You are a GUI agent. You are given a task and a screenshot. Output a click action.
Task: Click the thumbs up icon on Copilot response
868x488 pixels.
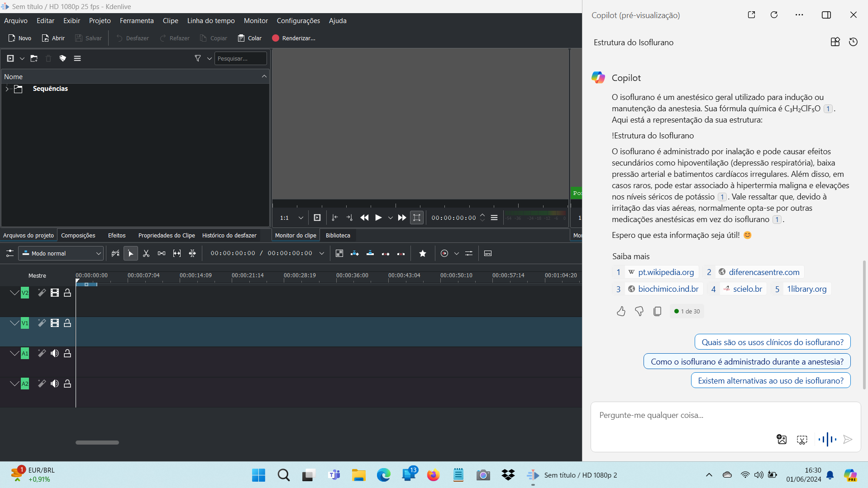click(x=621, y=311)
